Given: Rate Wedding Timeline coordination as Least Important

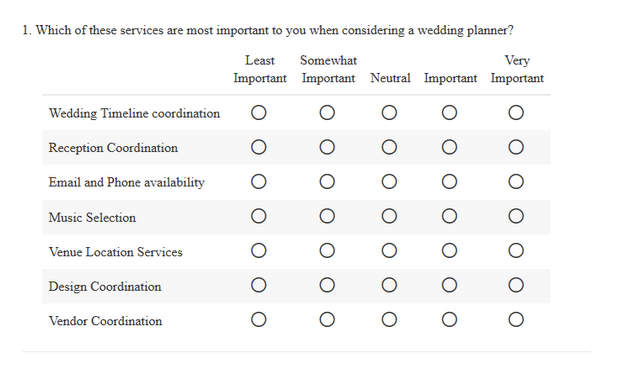Looking at the screenshot, I should pos(259,113).
